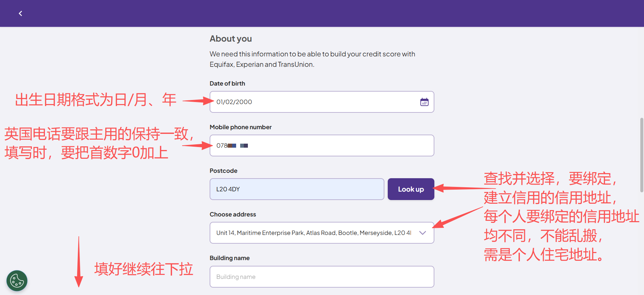Image resolution: width=644 pixels, height=295 pixels.
Task: Select the Postcode text box
Action: (297, 189)
